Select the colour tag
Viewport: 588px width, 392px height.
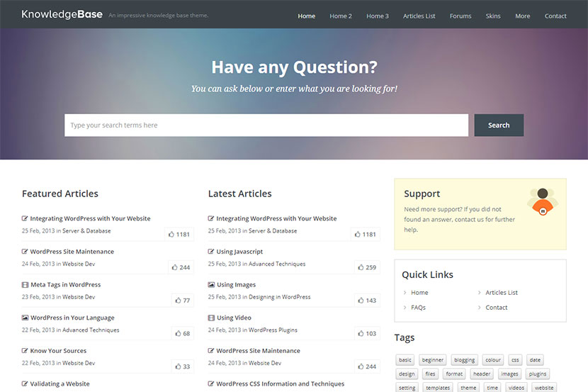pyautogui.click(x=493, y=360)
